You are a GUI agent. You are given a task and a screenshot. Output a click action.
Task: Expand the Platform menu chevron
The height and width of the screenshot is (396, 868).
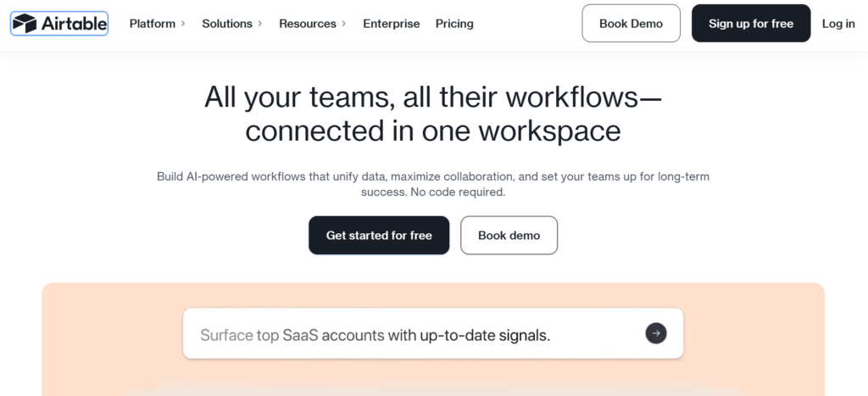(x=183, y=24)
